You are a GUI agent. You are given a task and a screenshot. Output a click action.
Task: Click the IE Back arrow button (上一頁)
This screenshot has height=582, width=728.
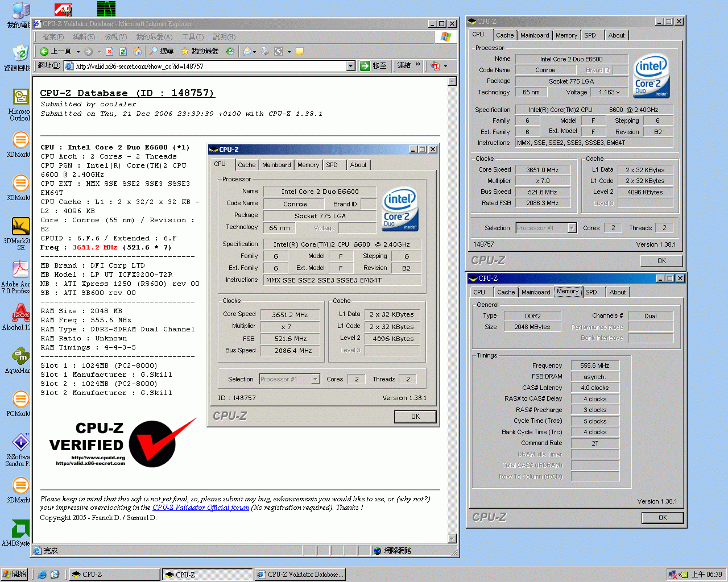click(x=55, y=51)
